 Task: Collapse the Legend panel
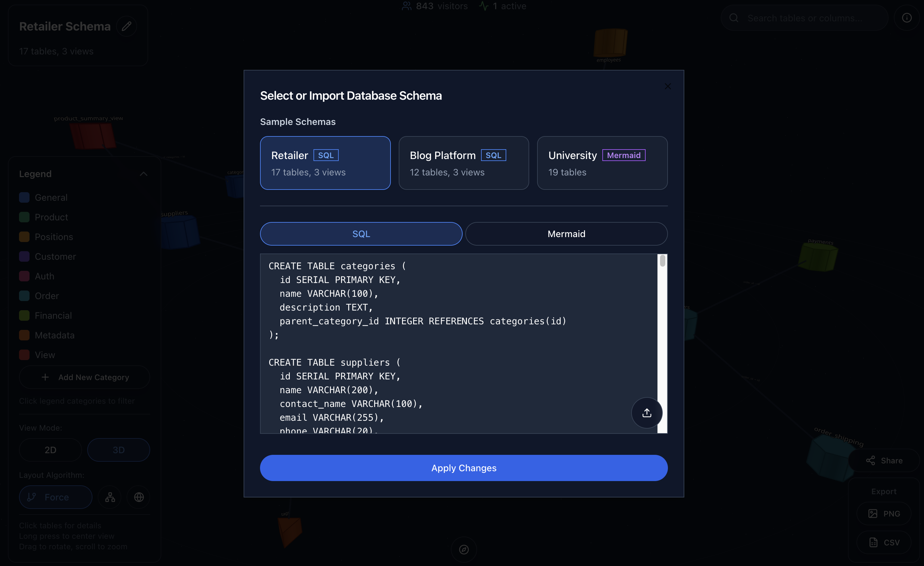tap(144, 173)
